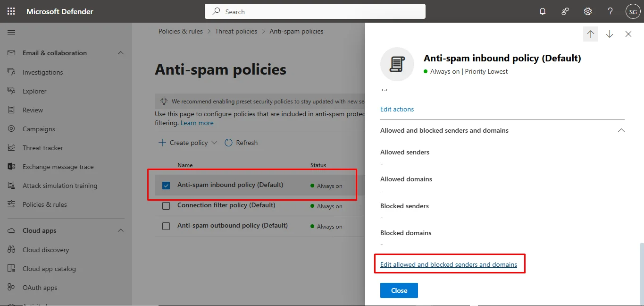Click the Anti-spam policies breadcrumb text
This screenshot has width=644, height=306.
click(296, 31)
